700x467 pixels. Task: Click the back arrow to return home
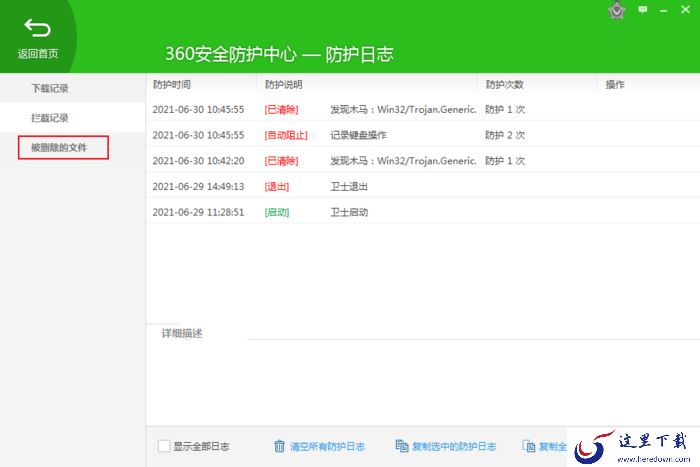38,28
